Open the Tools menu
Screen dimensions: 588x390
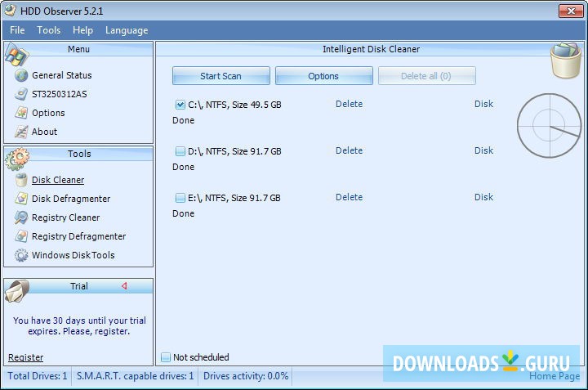49,30
